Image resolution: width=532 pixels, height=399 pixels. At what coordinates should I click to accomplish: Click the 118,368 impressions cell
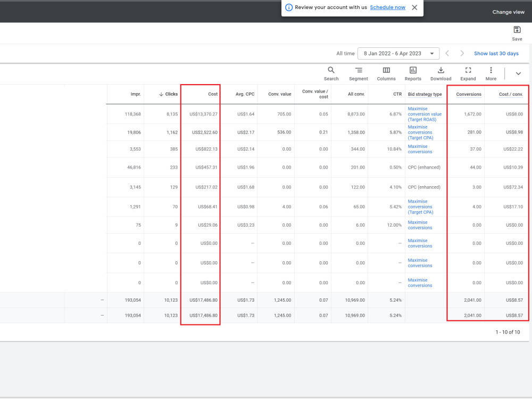[132, 114]
